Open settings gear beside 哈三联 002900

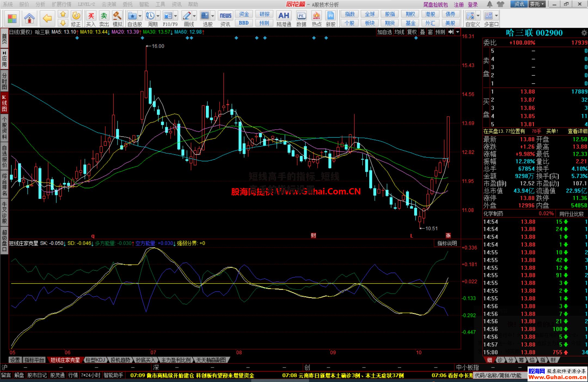tap(584, 33)
